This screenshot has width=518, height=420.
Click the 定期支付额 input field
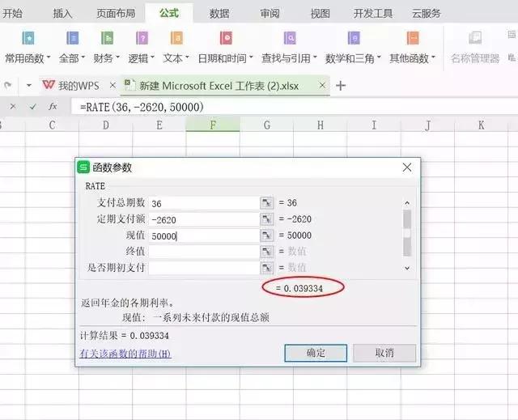[204, 219]
